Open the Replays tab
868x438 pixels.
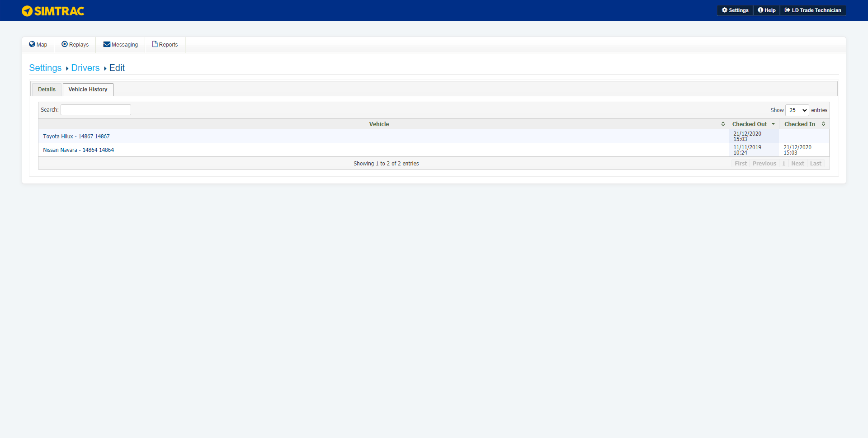coord(75,45)
